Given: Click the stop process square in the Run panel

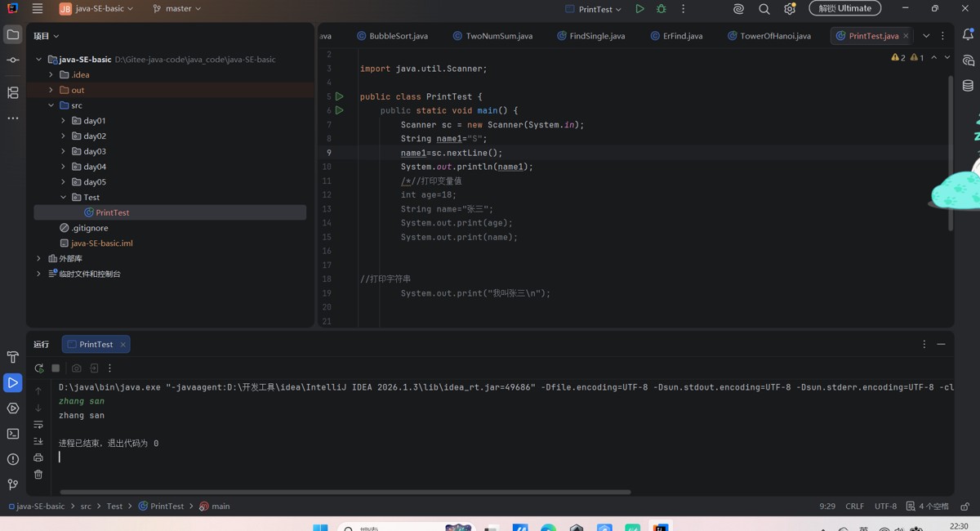Looking at the screenshot, I should (56, 368).
